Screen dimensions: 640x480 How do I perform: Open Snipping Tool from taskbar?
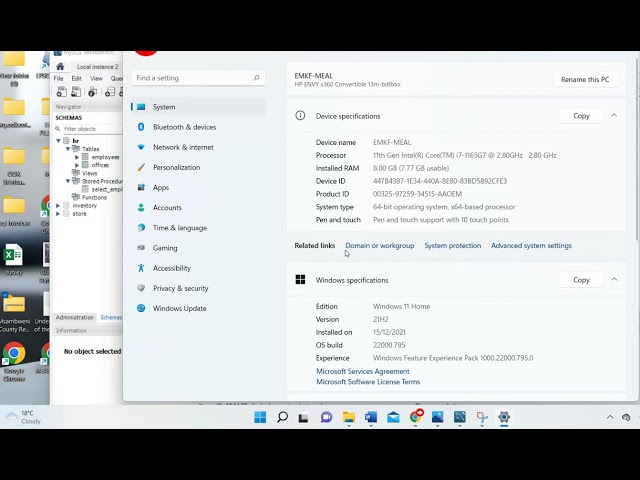(482, 417)
